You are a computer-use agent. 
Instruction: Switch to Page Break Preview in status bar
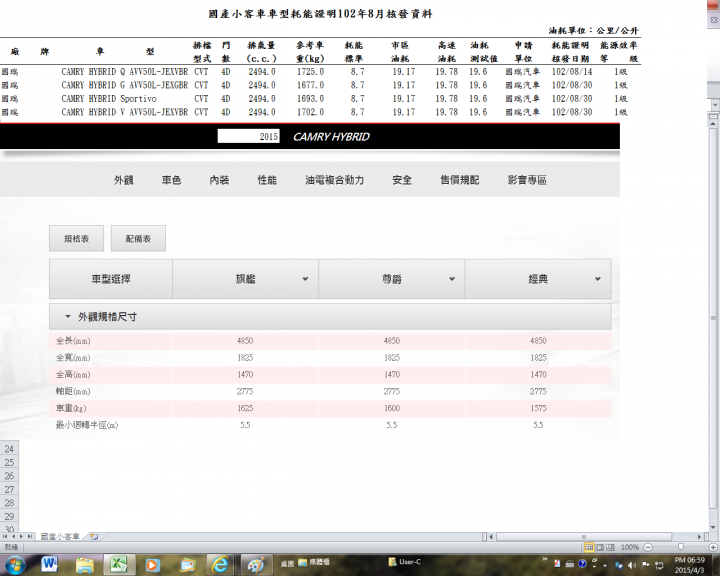click(610, 547)
